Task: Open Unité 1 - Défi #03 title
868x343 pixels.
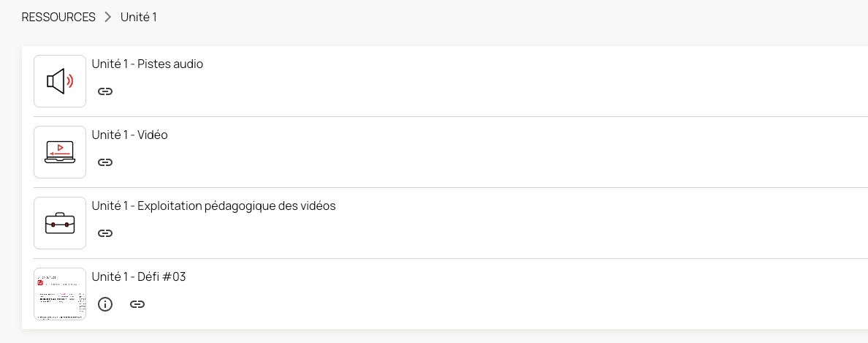Action: point(139,276)
